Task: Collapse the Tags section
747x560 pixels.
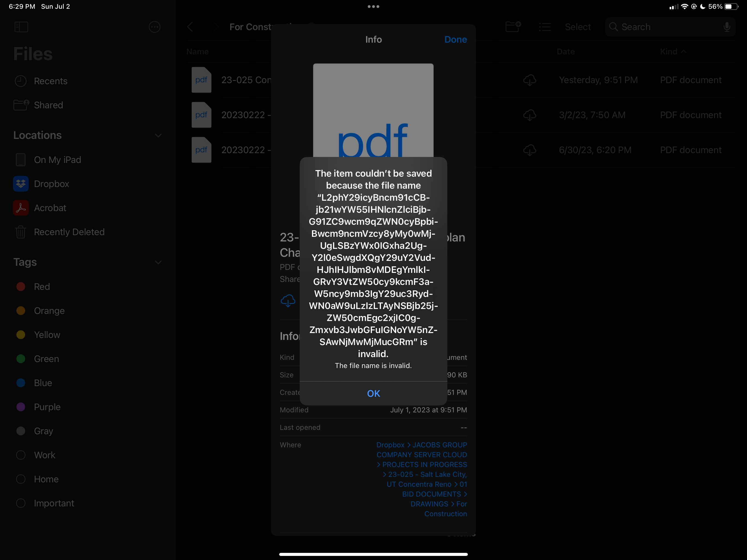Action: click(x=158, y=262)
